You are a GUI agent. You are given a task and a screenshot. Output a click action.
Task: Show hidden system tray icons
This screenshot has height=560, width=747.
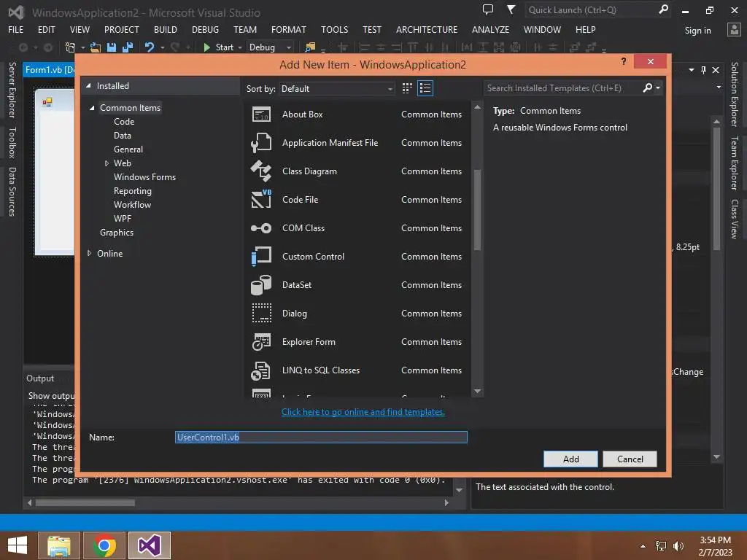tap(643, 546)
